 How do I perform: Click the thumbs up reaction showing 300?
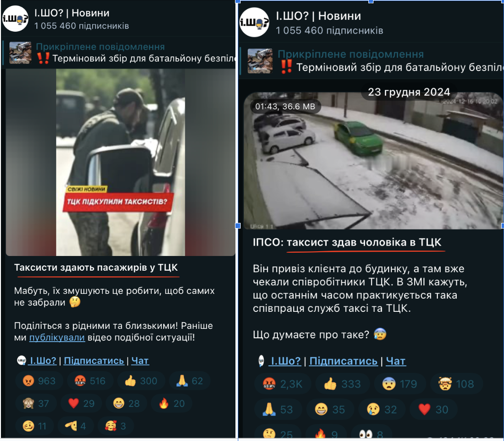point(141,381)
